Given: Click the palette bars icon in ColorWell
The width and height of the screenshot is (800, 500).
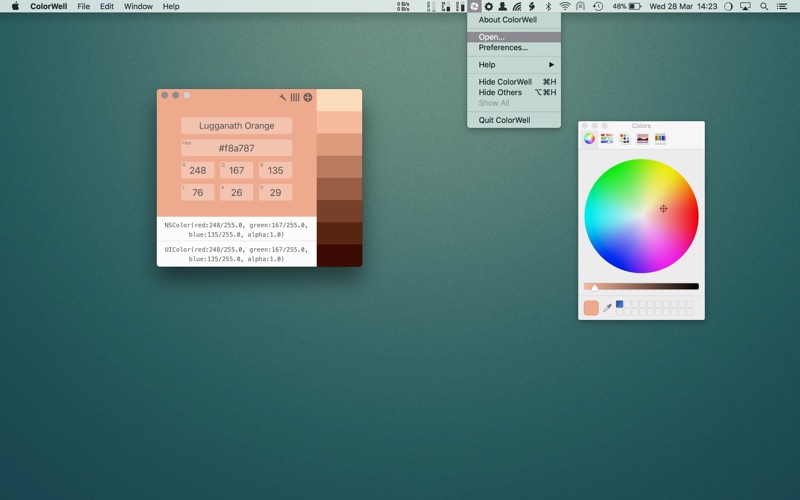Looking at the screenshot, I should (295, 97).
